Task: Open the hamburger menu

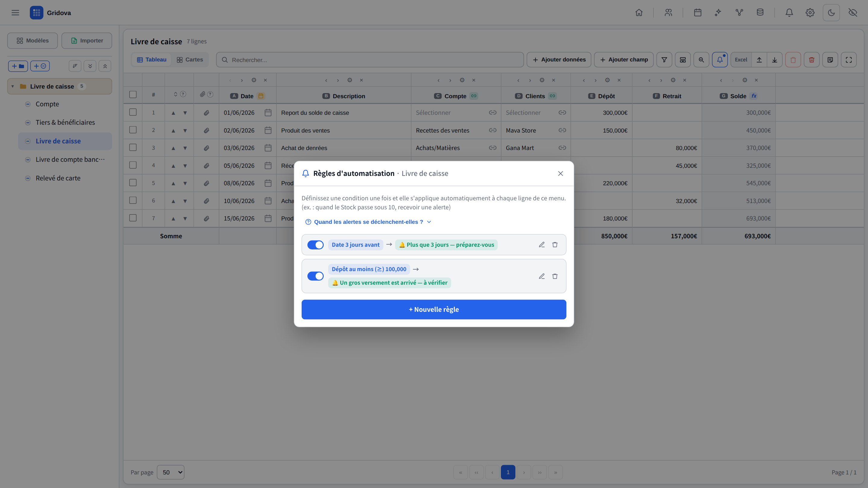Action: click(15, 13)
